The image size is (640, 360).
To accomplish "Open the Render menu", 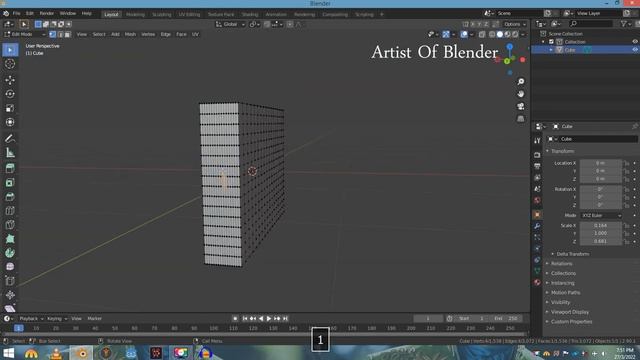I will point(47,13).
